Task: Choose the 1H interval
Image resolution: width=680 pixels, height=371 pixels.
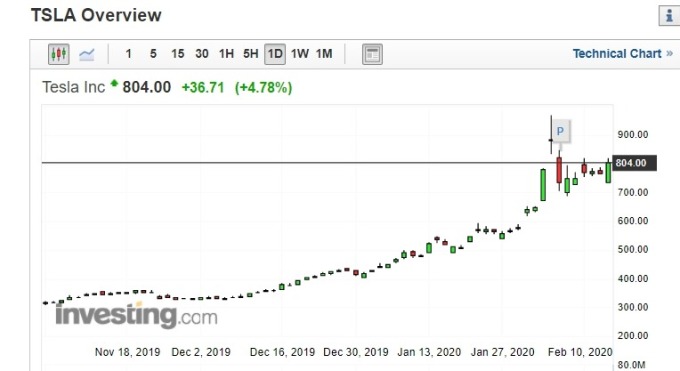Action: pos(226,54)
